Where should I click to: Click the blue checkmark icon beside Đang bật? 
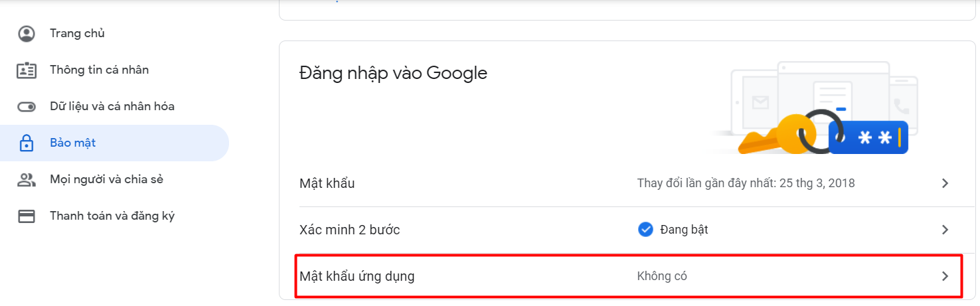point(645,230)
